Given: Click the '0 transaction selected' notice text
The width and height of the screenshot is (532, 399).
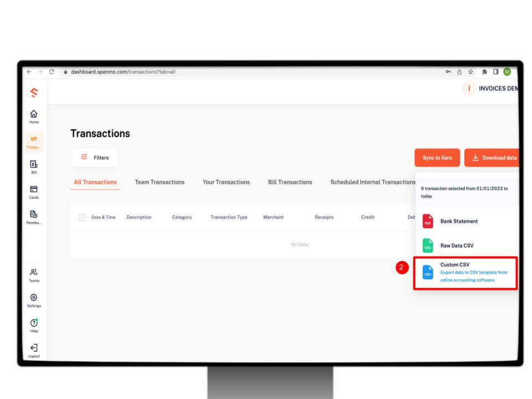Looking at the screenshot, I should coord(464,192).
